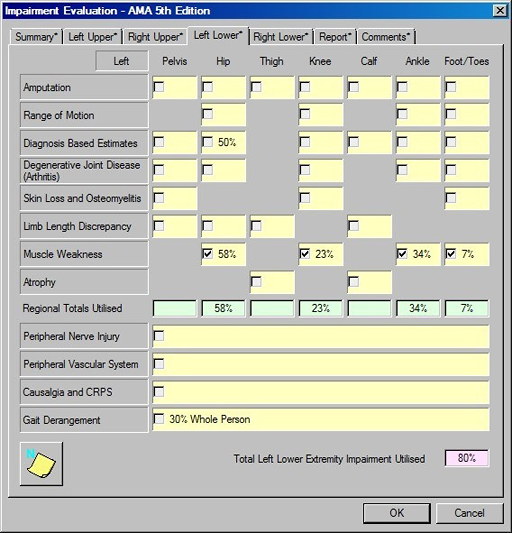
Task: Click the Hip regional total 58% field
Action: point(223,308)
